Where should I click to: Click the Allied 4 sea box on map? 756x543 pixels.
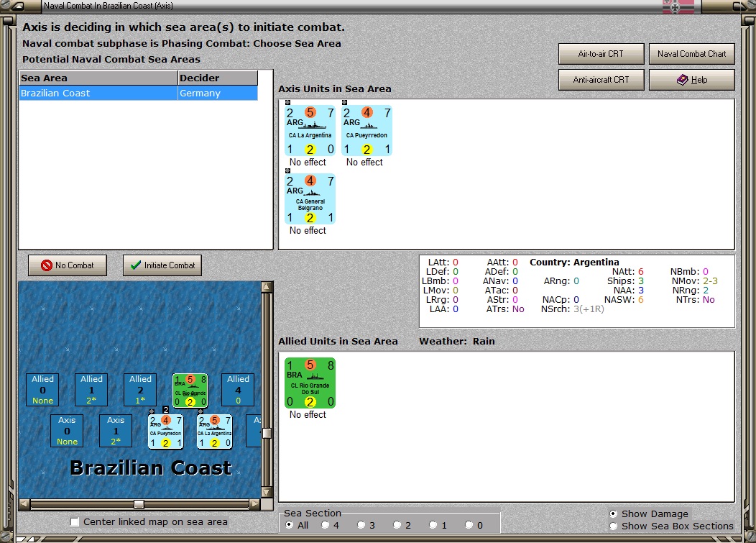coord(238,390)
